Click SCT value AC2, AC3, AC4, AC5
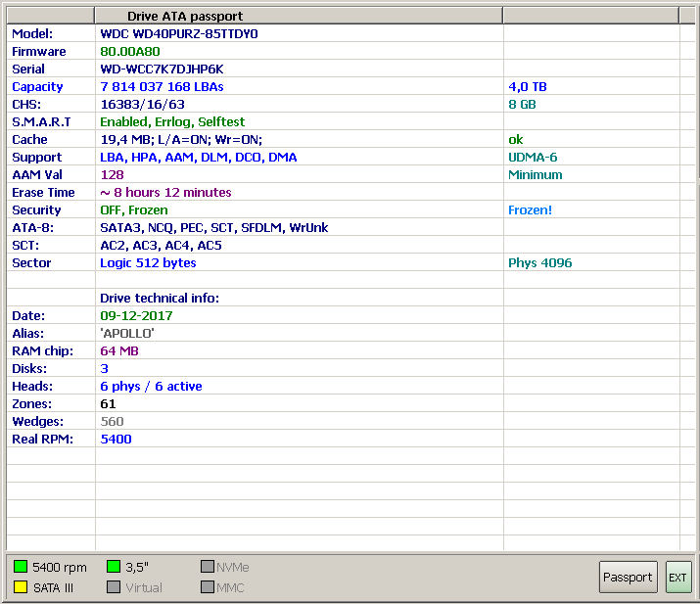The image size is (700, 604). pos(161,246)
